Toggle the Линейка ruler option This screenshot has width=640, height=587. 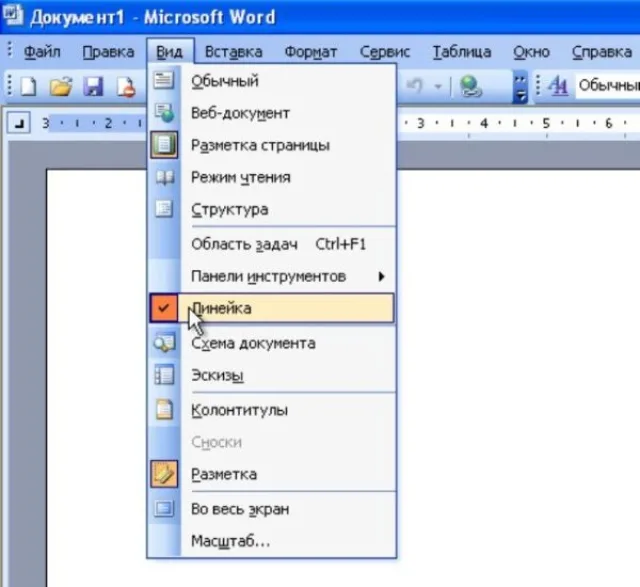[272, 308]
